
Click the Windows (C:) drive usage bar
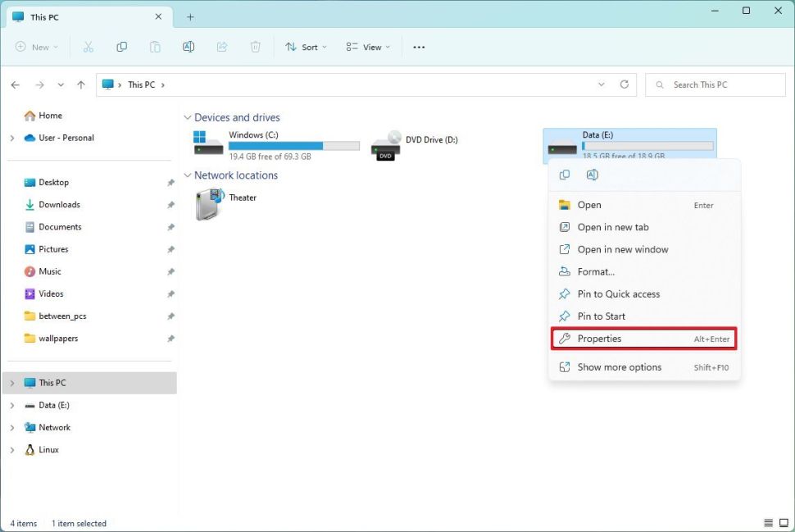(293, 146)
